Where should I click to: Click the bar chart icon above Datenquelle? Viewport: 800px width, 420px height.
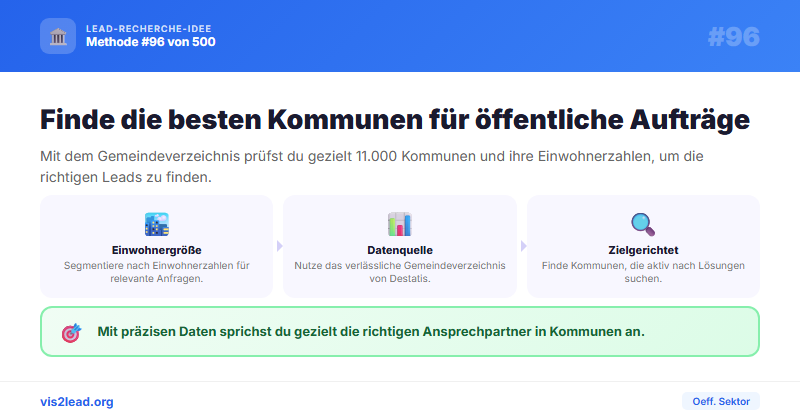click(399, 225)
